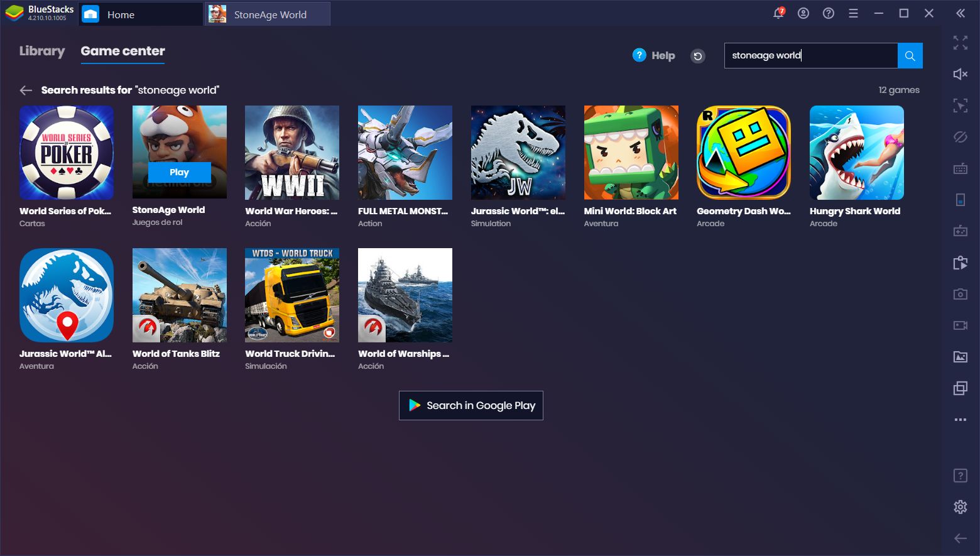Click Search in Google Play button

point(471,405)
